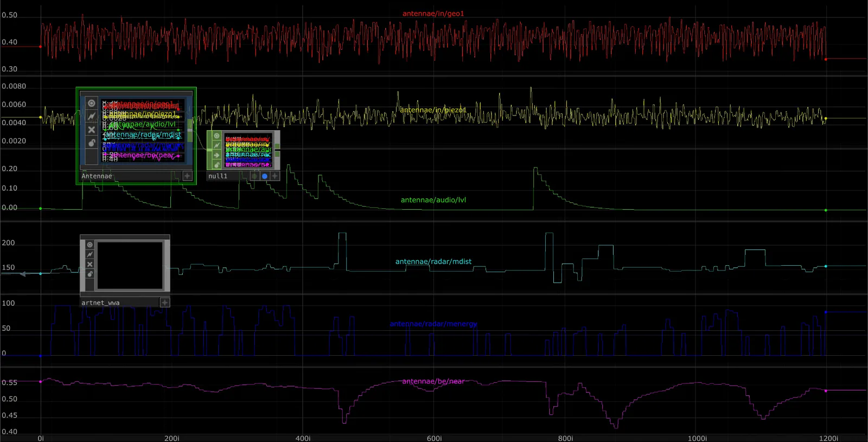Select the Antennae node by its name label

click(x=97, y=176)
